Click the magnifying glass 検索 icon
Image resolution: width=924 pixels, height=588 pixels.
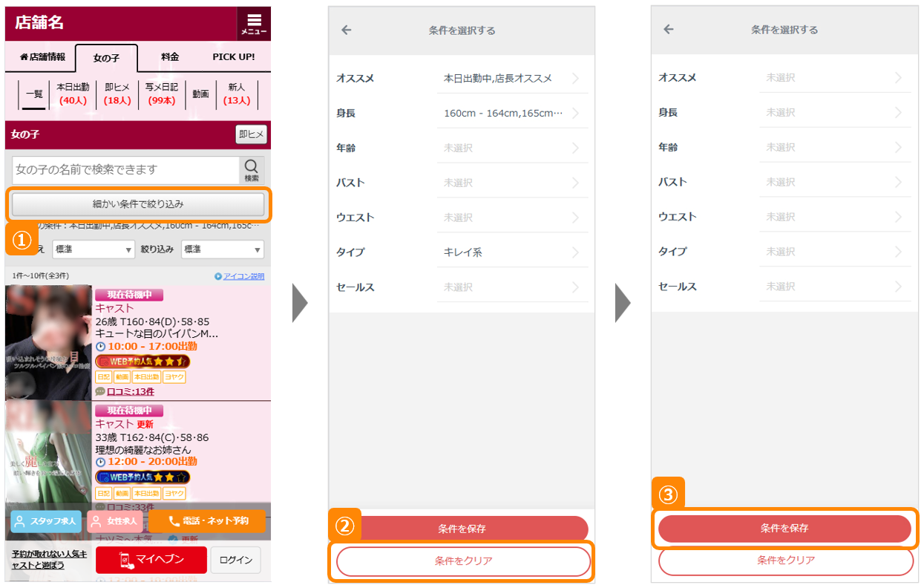pyautogui.click(x=252, y=169)
